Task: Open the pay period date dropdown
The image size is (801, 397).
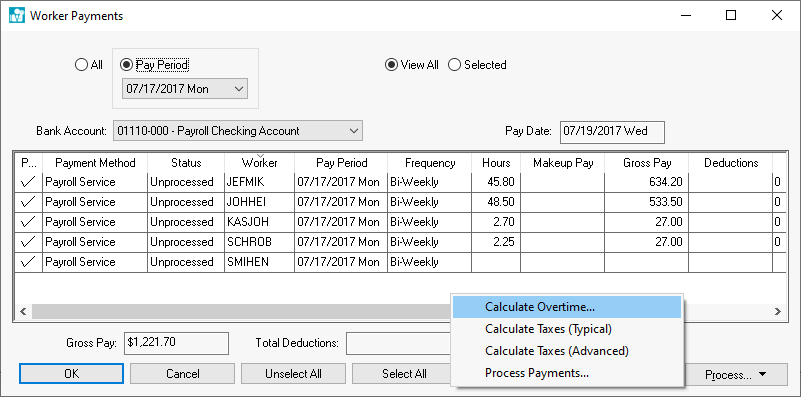Action: (x=185, y=89)
